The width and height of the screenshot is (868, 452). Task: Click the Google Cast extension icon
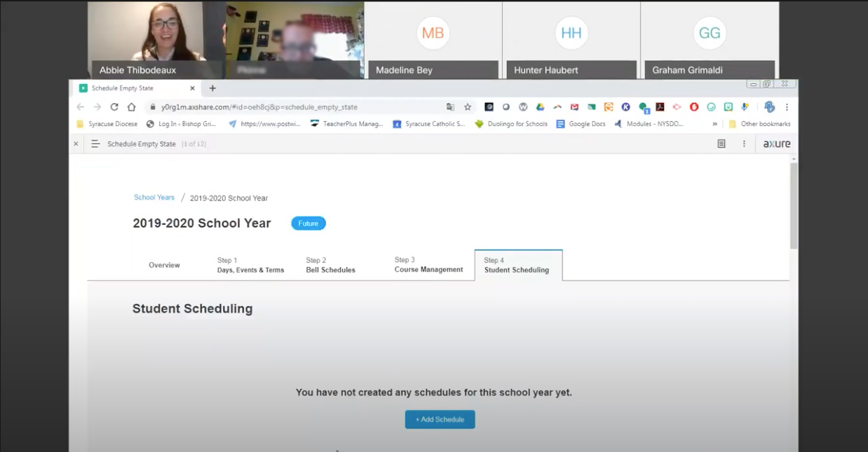click(x=591, y=107)
